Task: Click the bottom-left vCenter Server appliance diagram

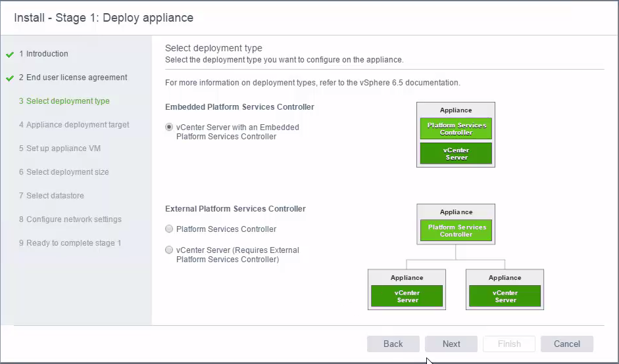Action: point(407,290)
